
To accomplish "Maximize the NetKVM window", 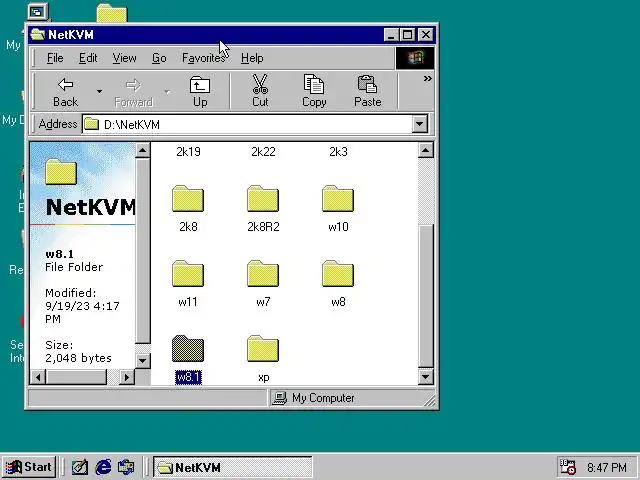I will [x=407, y=35].
